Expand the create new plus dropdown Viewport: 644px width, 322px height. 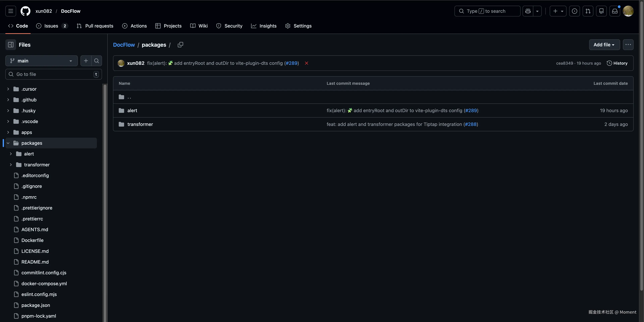558,11
